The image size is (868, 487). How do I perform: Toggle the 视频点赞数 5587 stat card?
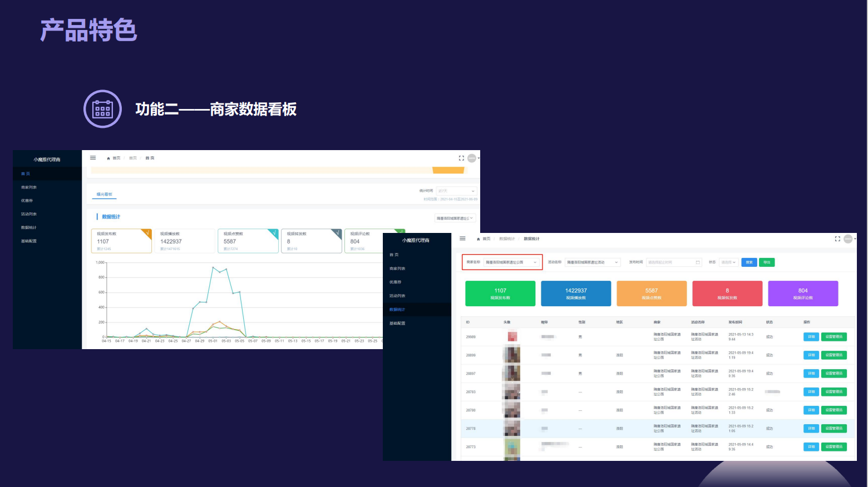[x=248, y=241]
